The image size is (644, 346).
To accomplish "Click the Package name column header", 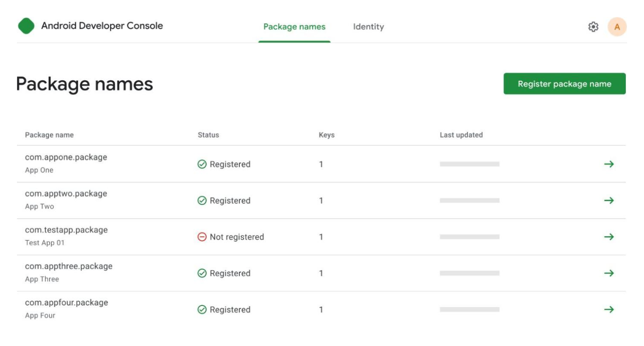I will pyautogui.click(x=49, y=135).
